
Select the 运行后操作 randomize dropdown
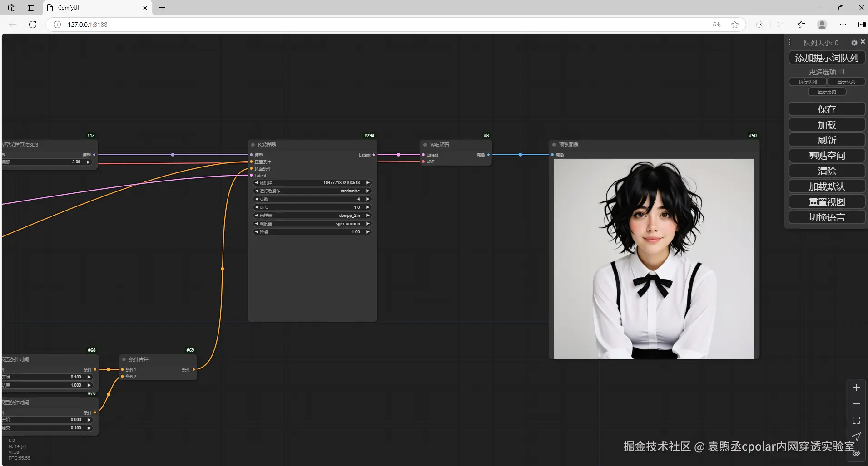[312, 191]
